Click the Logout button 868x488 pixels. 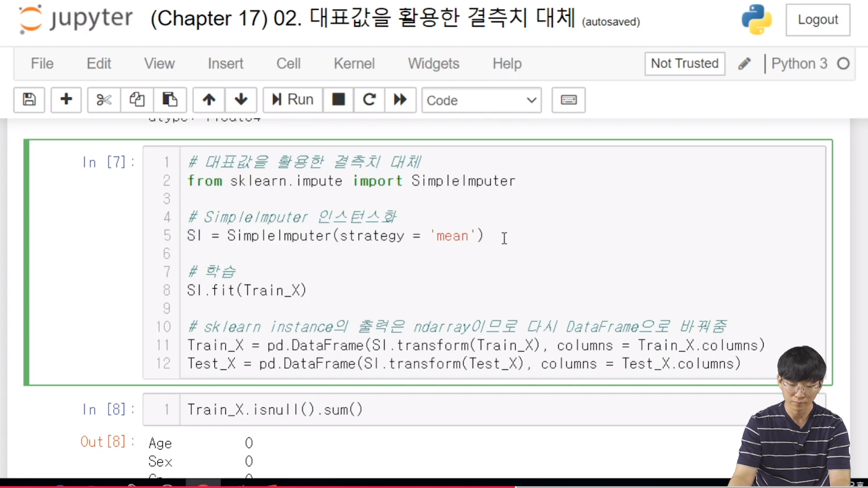pyautogui.click(x=817, y=20)
